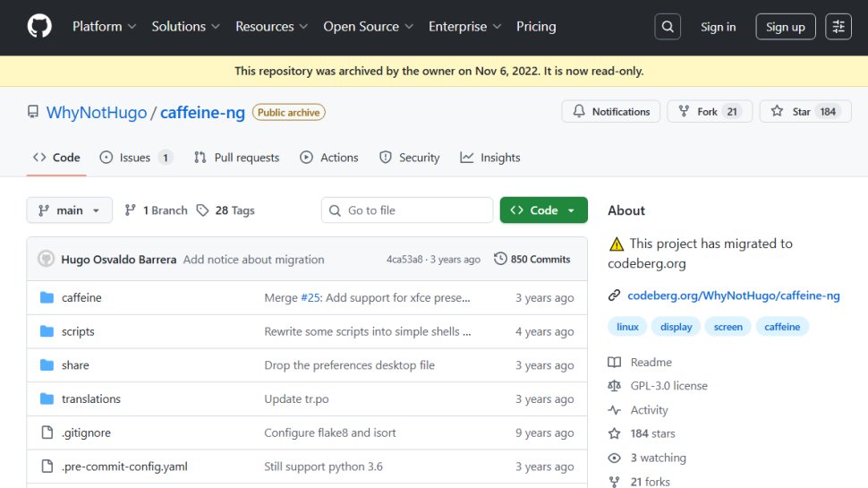
Task: Open the green Code dropdown button
Action: (x=543, y=210)
